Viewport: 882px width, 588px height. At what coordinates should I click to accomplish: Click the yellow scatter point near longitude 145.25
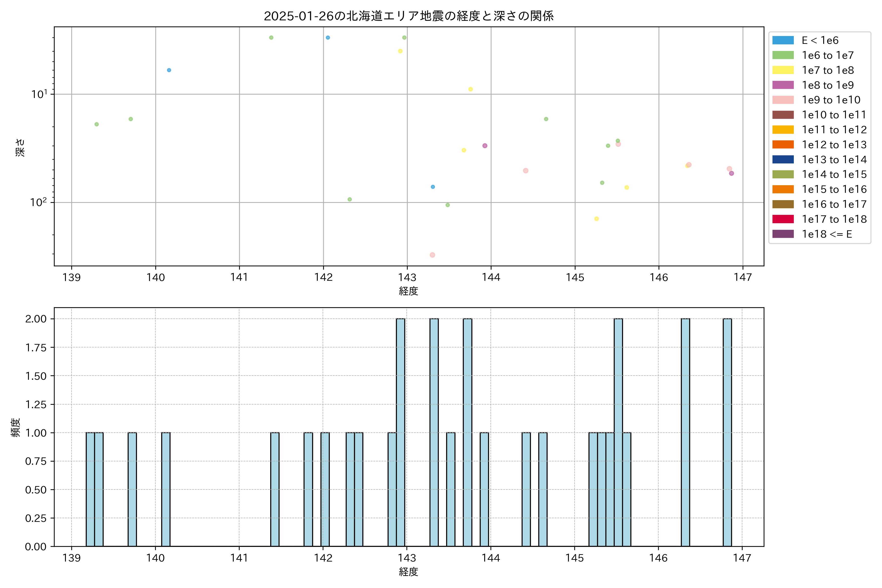pos(596,219)
